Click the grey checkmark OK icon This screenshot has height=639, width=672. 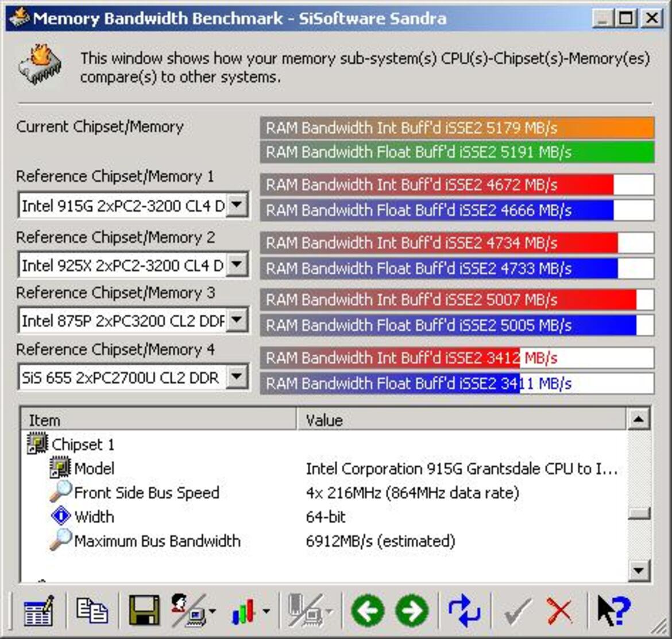coord(517,611)
